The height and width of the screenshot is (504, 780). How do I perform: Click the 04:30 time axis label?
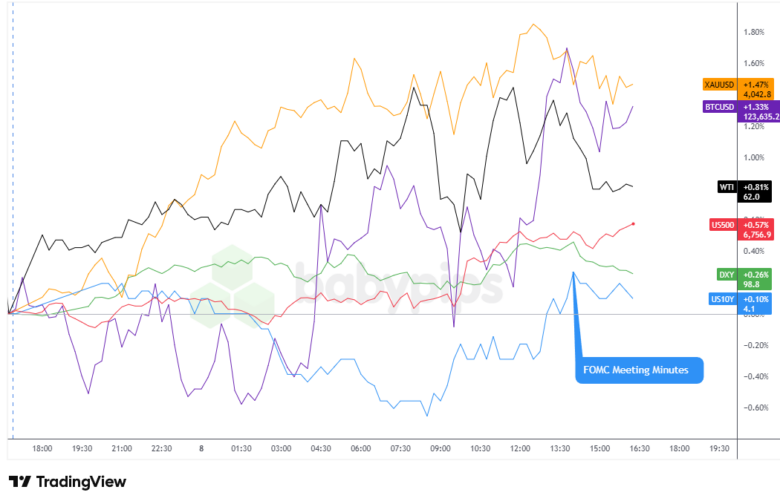point(319,450)
